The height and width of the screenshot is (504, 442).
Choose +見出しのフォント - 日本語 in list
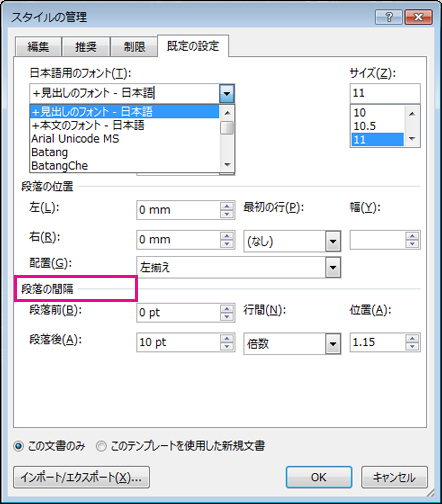(x=125, y=111)
